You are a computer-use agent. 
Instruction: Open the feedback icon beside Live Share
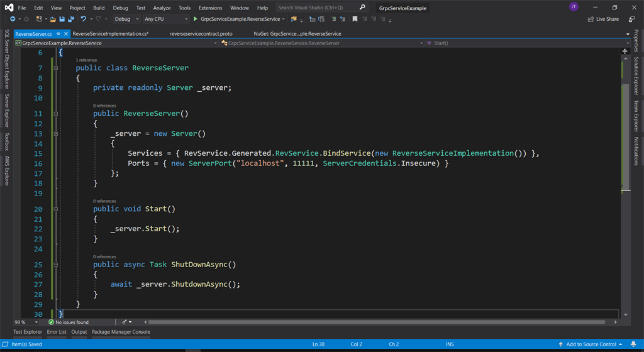coord(631,19)
